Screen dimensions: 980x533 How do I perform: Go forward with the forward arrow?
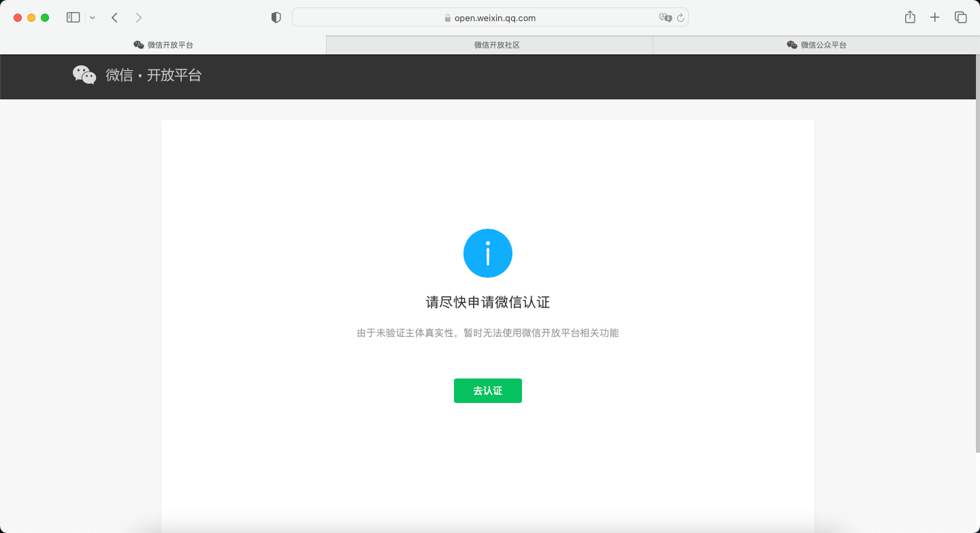(x=139, y=18)
